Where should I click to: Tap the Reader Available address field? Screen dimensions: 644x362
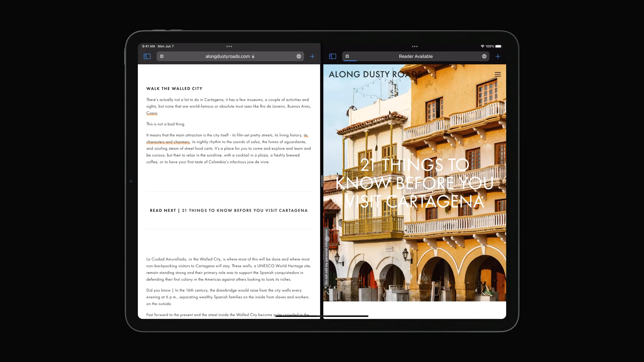point(415,56)
